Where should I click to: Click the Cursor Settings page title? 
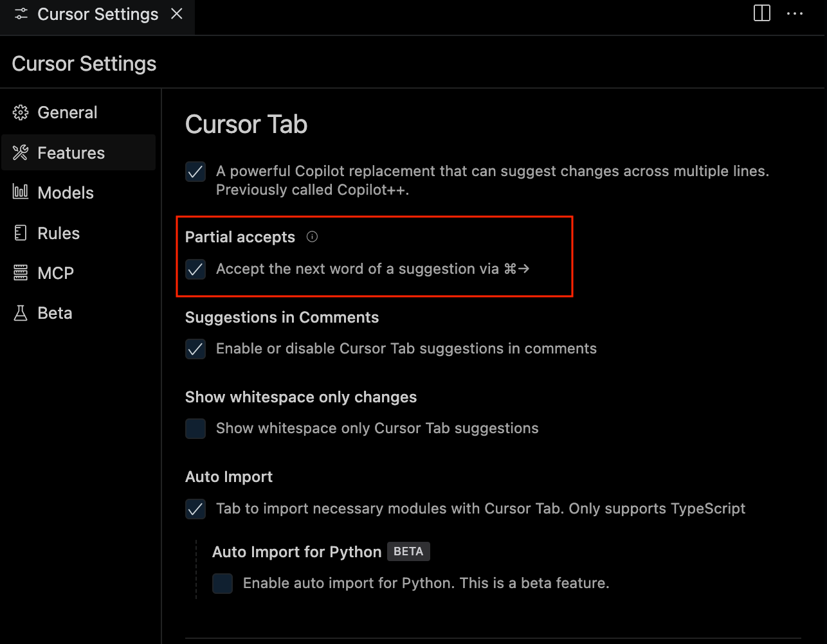84,64
